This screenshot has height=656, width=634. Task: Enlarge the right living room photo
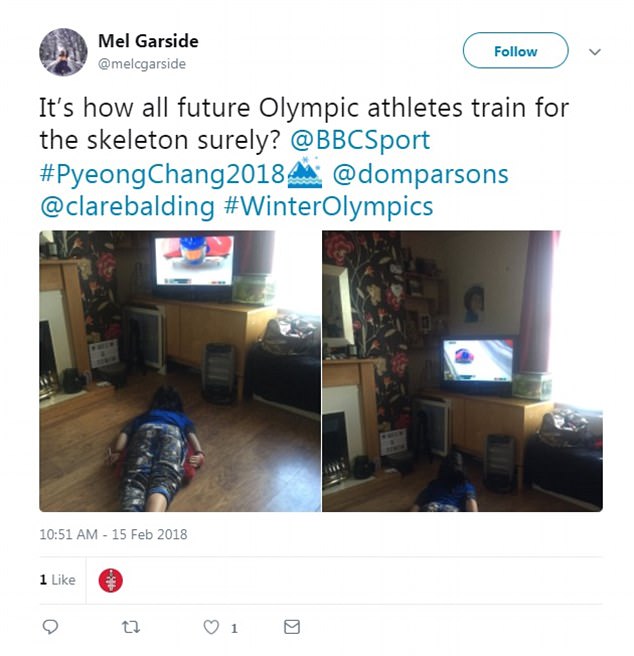pos(462,371)
